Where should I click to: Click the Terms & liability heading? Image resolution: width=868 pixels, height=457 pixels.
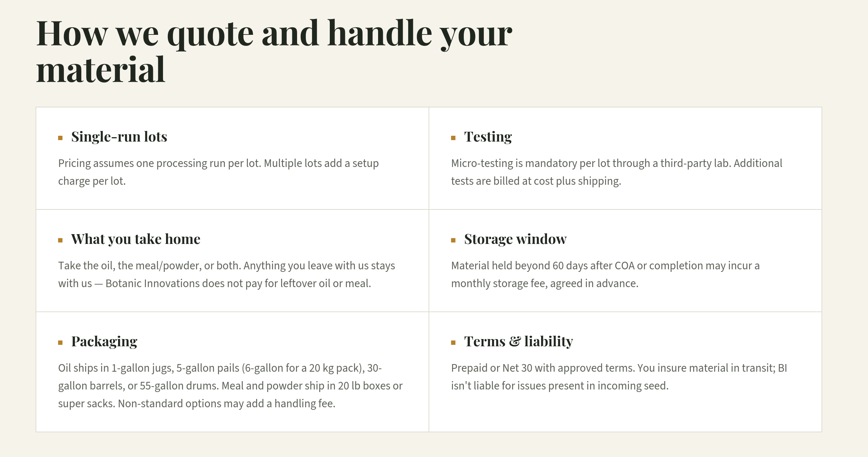[x=519, y=342]
